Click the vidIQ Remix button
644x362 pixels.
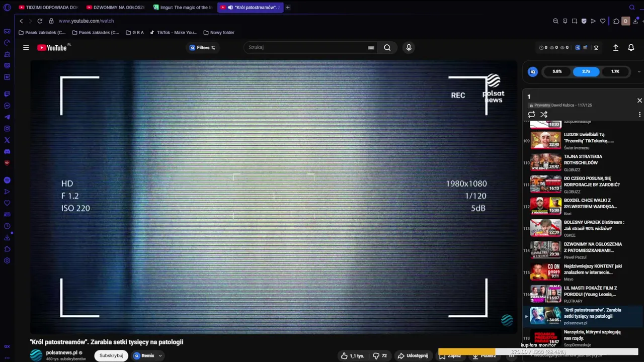pyautogui.click(x=144, y=355)
